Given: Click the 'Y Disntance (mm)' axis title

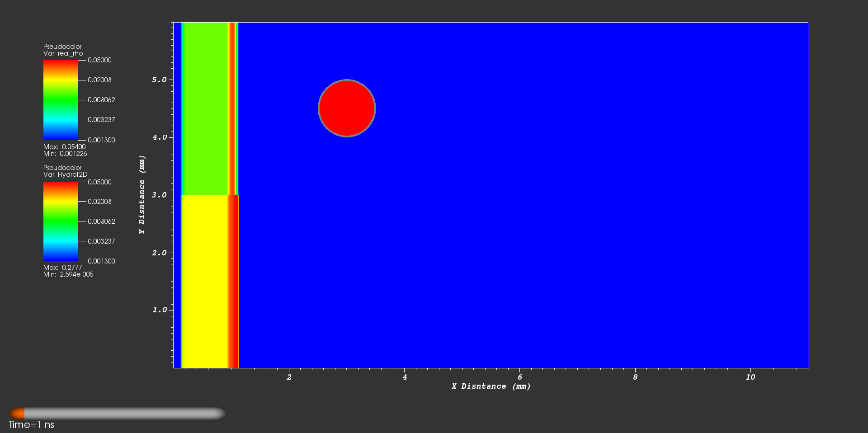Looking at the screenshot, I should [x=142, y=195].
